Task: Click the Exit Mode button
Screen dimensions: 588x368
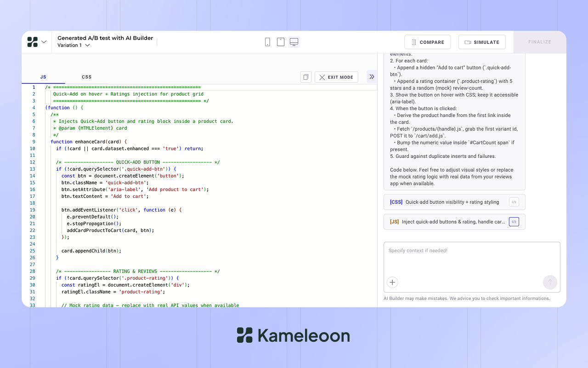Action: pos(336,77)
